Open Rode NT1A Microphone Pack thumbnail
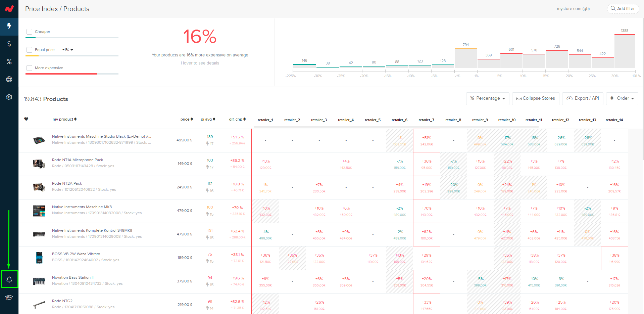 (39, 164)
